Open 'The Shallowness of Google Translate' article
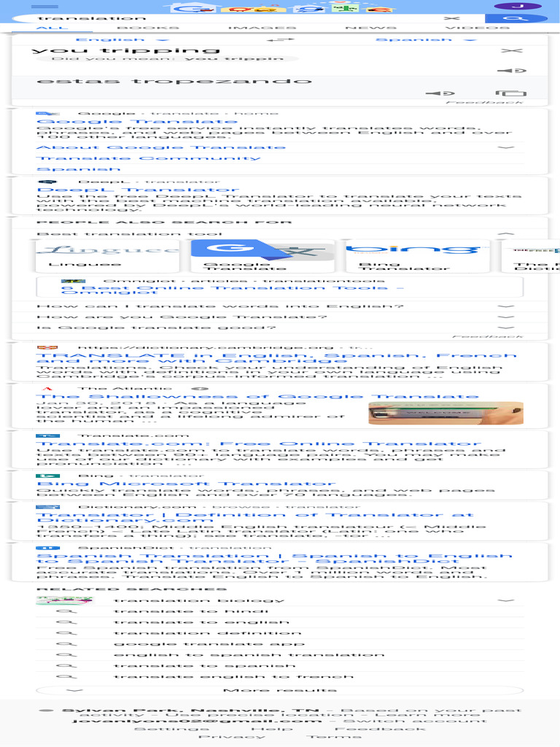Image resolution: width=560 pixels, height=747 pixels. coord(257,396)
